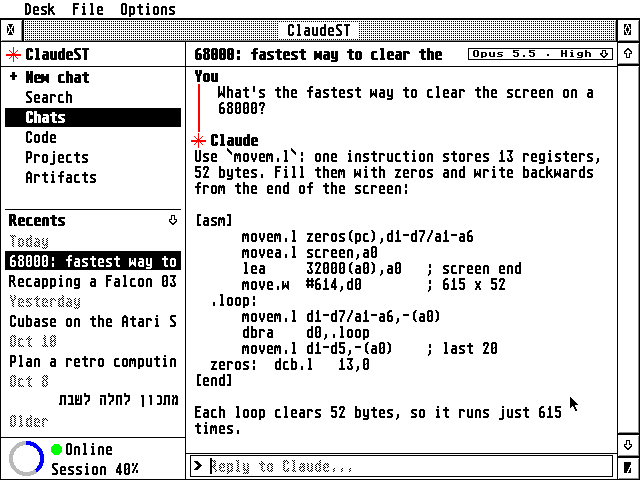Click the window close box at top left

coord(11,30)
